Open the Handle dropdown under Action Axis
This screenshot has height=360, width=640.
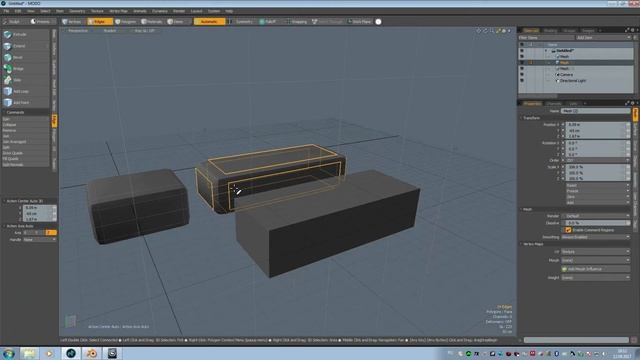click(40, 240)
